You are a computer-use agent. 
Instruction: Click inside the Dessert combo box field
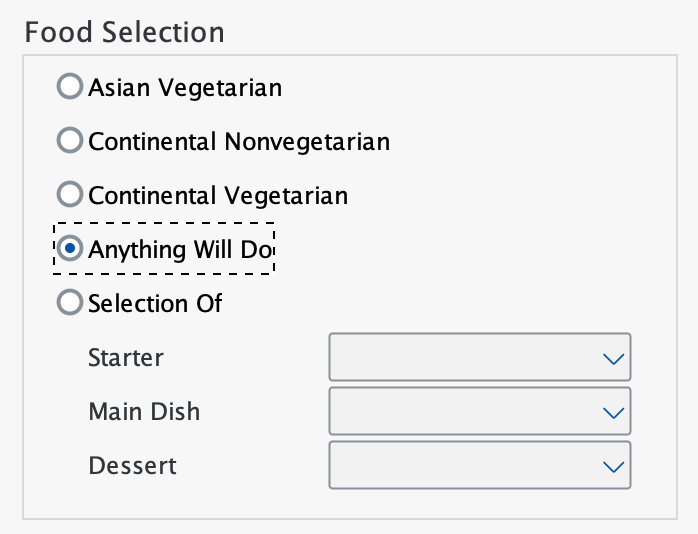point(460,466)
